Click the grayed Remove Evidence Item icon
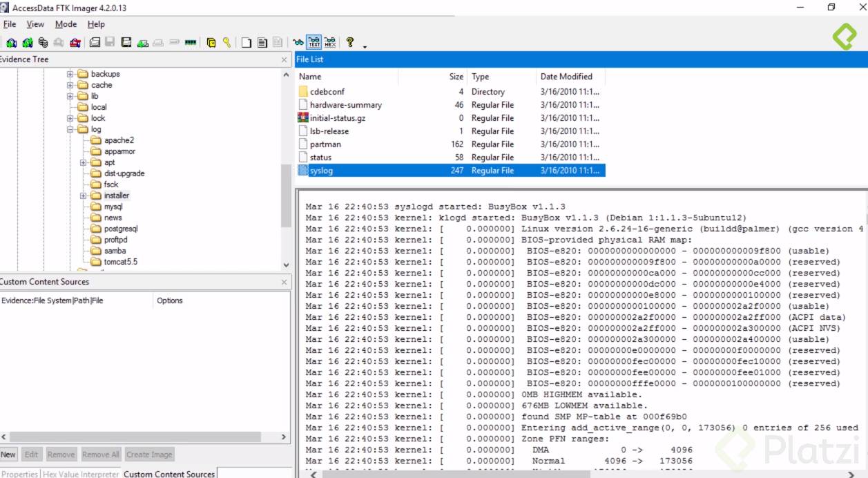Screen dimensions: 868x478 tap(59, 43)
